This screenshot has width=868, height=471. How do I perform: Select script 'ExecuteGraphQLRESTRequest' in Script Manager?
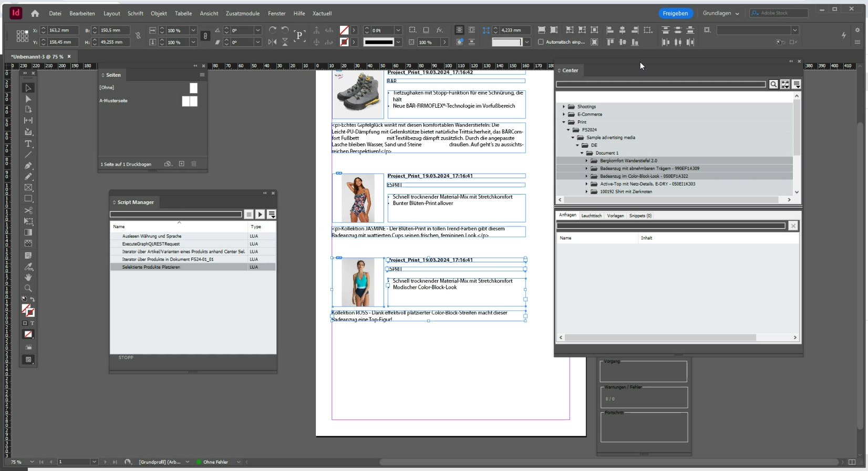151,244
